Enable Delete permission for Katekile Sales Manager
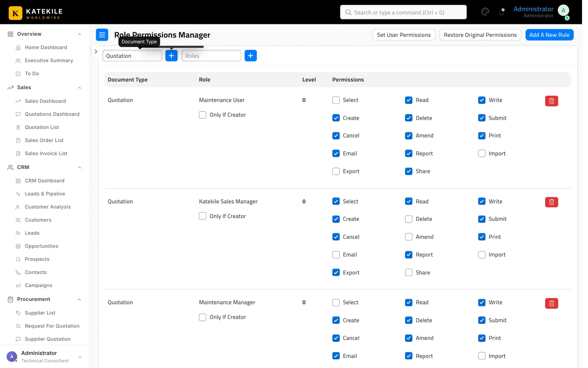 click(x=409, y=219)
